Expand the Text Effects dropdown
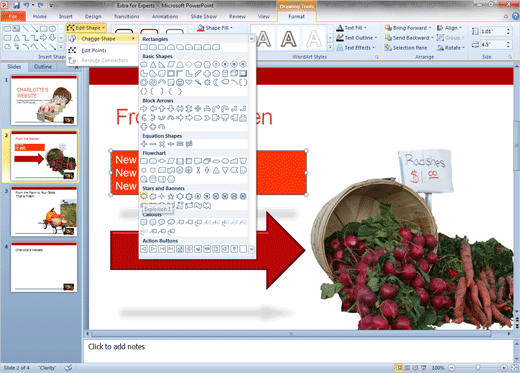520x373 pixels. point(357,48)
